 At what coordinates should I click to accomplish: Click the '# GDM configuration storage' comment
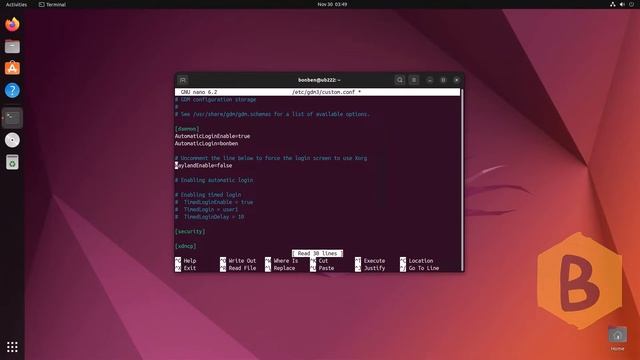point(216,100)
